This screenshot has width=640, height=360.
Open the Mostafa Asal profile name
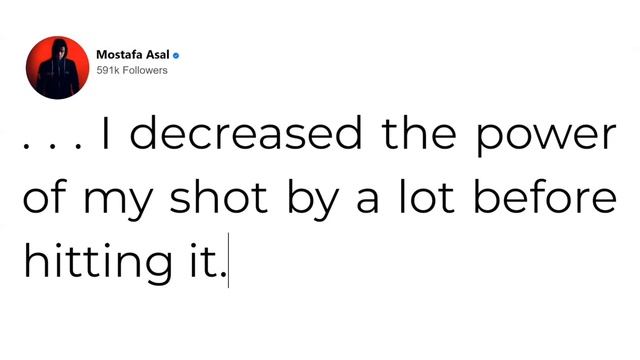click(133, 54)
